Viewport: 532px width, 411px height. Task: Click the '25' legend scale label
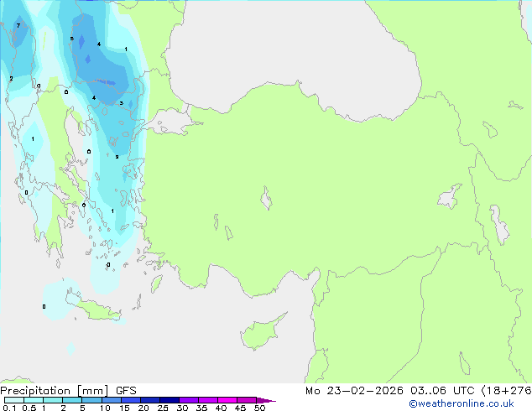coord(163,408)
